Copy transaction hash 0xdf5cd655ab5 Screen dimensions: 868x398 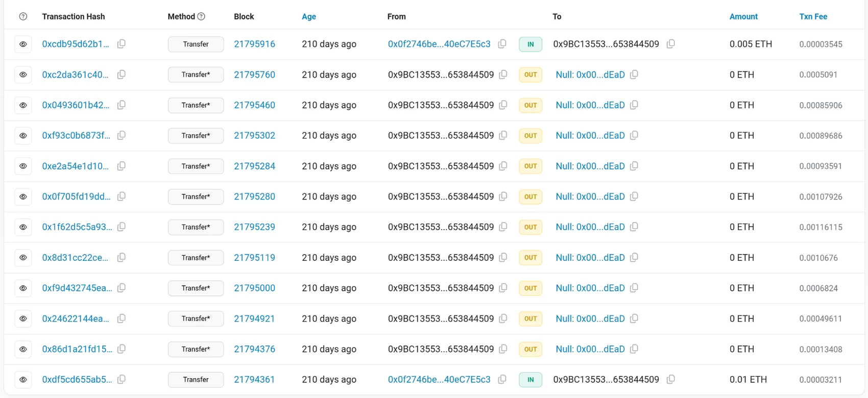122,379
